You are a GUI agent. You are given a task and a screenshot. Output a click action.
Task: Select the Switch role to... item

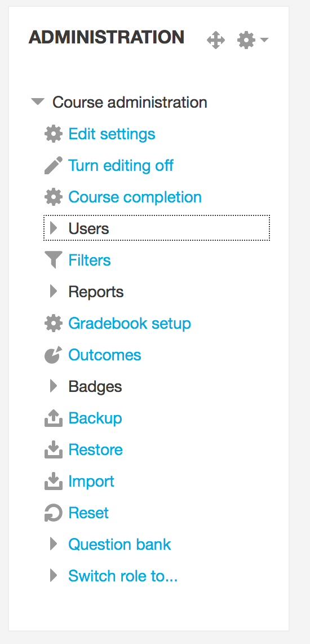[x=123, y=576]
